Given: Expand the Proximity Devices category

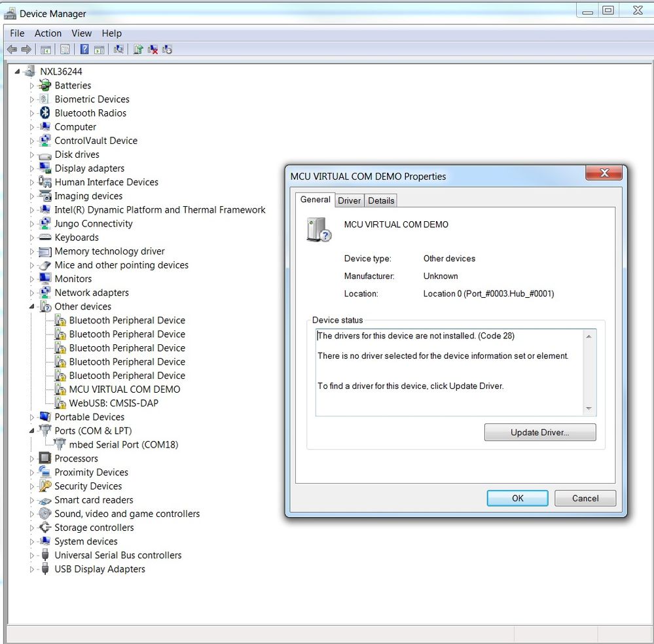Looking at the screenshot, I should (x=31, y=472).
